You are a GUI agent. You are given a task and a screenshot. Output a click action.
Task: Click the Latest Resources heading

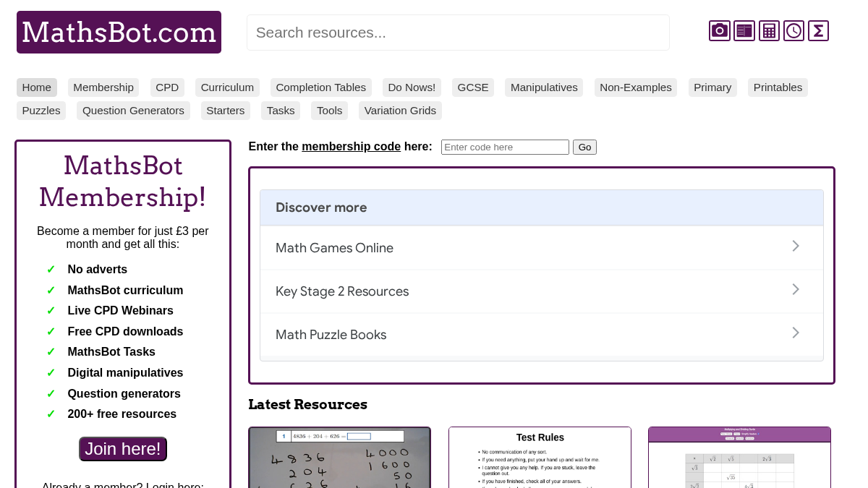(307, 404)
